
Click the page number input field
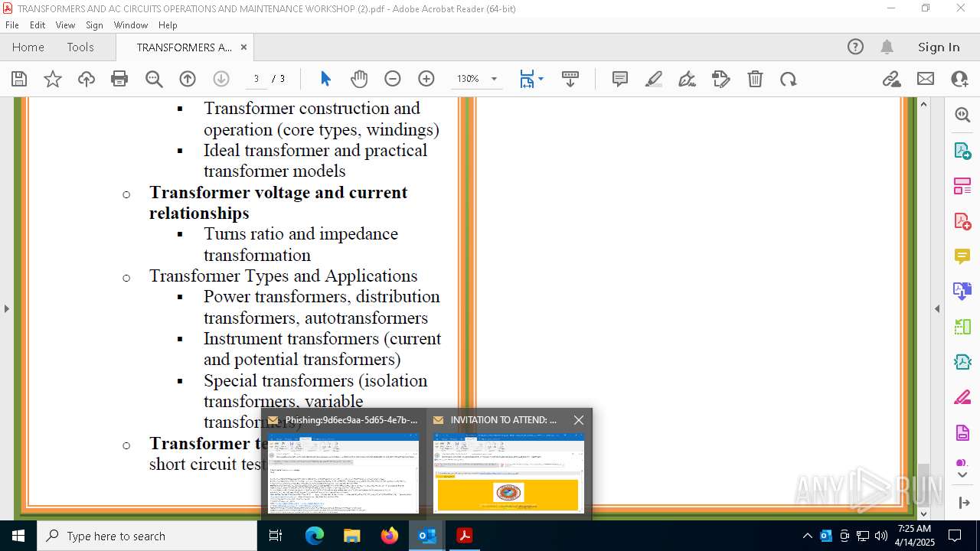coord(256,79)
